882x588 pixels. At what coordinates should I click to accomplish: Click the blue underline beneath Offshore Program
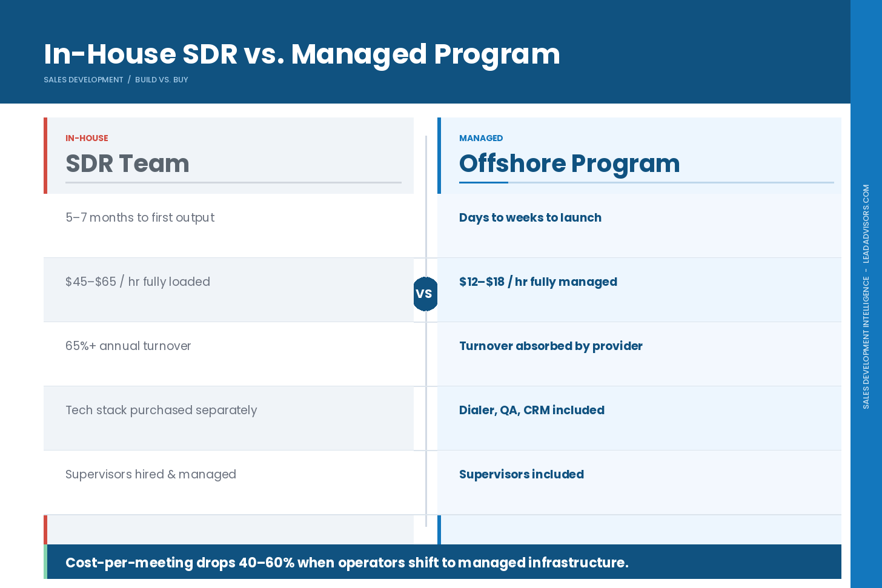[483, 183]
